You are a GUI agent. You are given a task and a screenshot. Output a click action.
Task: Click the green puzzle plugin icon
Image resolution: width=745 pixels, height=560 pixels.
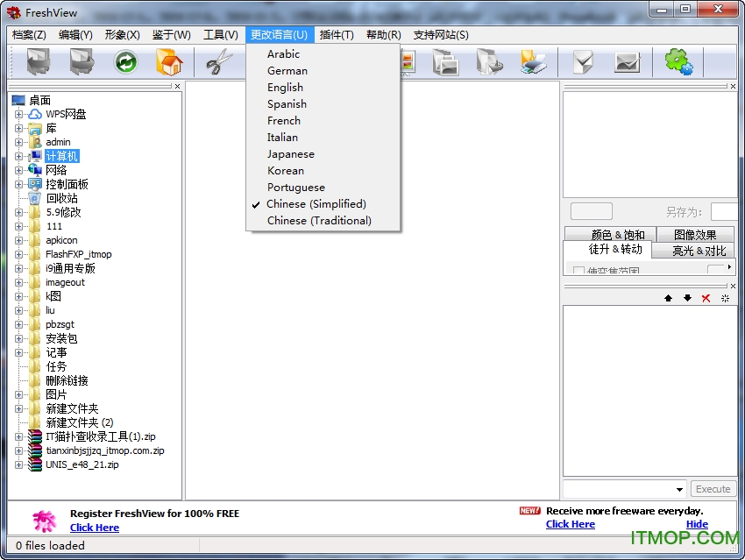[x=678, y=62]
